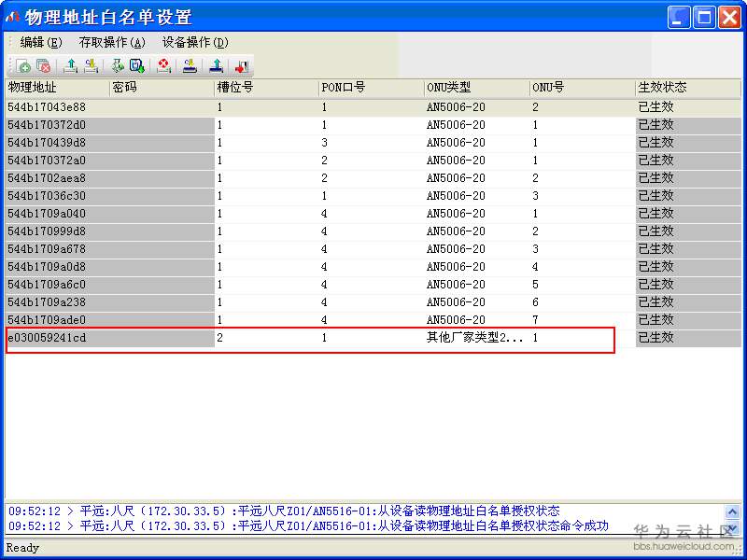Click the Ready status bar text

click(22, 548)
